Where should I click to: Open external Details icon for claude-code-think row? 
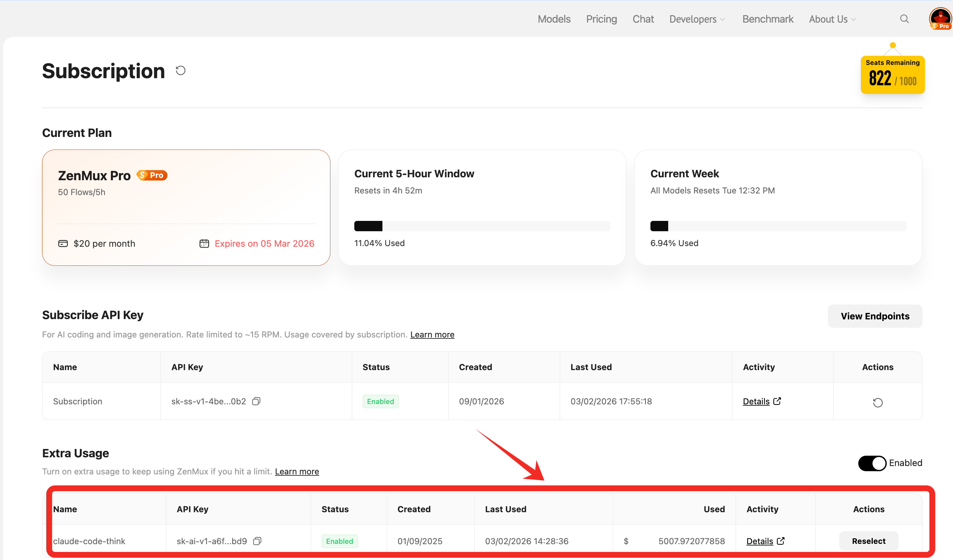coord(781,541)
